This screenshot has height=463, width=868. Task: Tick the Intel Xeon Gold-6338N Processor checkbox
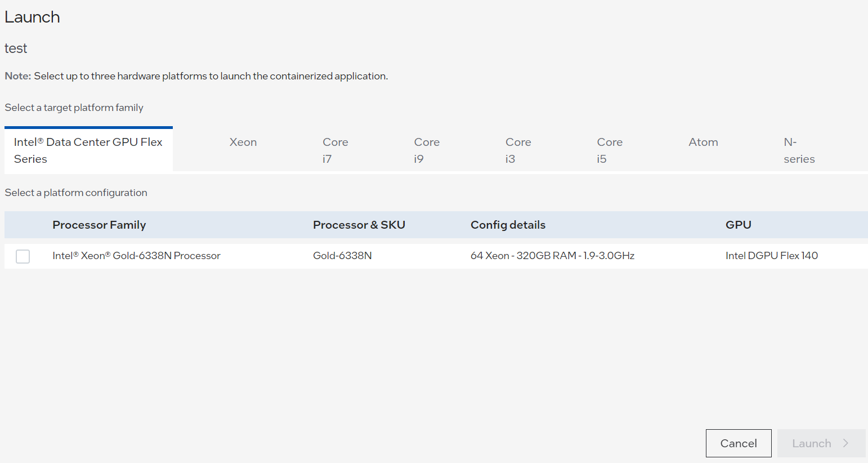click(x=23, y=256)
